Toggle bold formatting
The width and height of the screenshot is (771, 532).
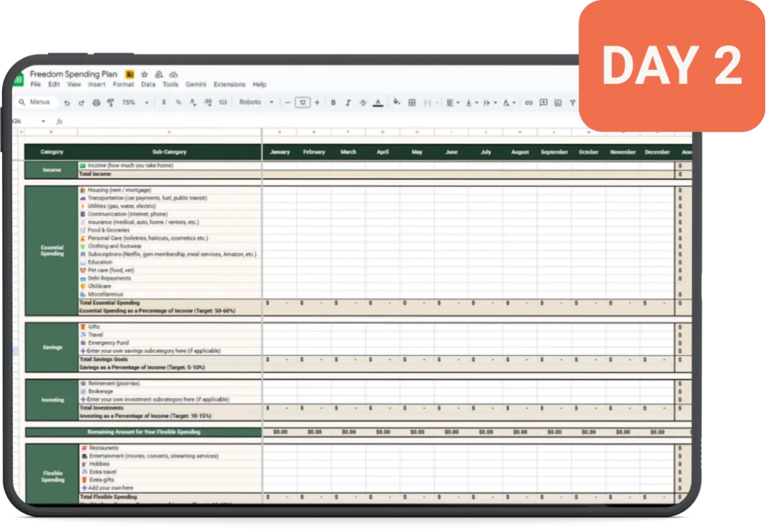tap(333, 102)
